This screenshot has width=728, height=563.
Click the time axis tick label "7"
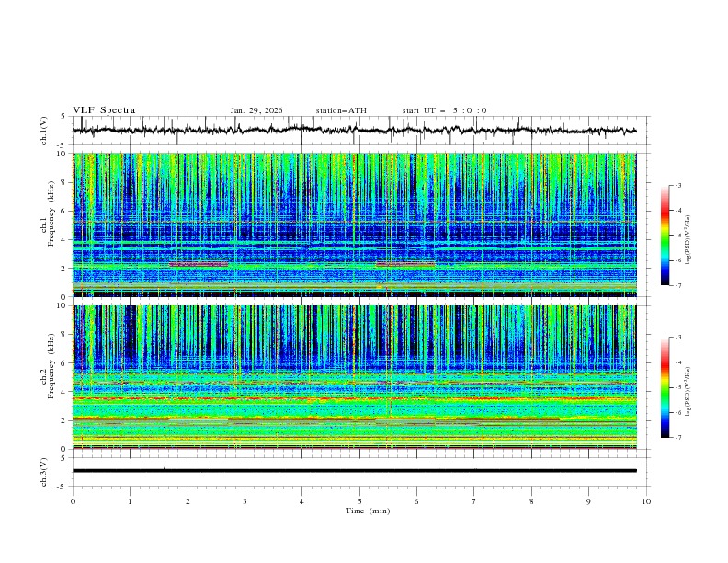pos(474,501)
